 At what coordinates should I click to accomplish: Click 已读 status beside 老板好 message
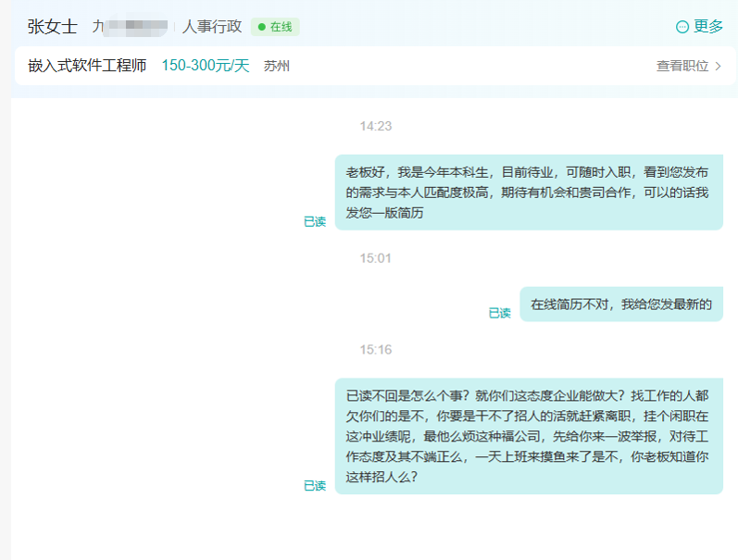[x=315, y=221]
